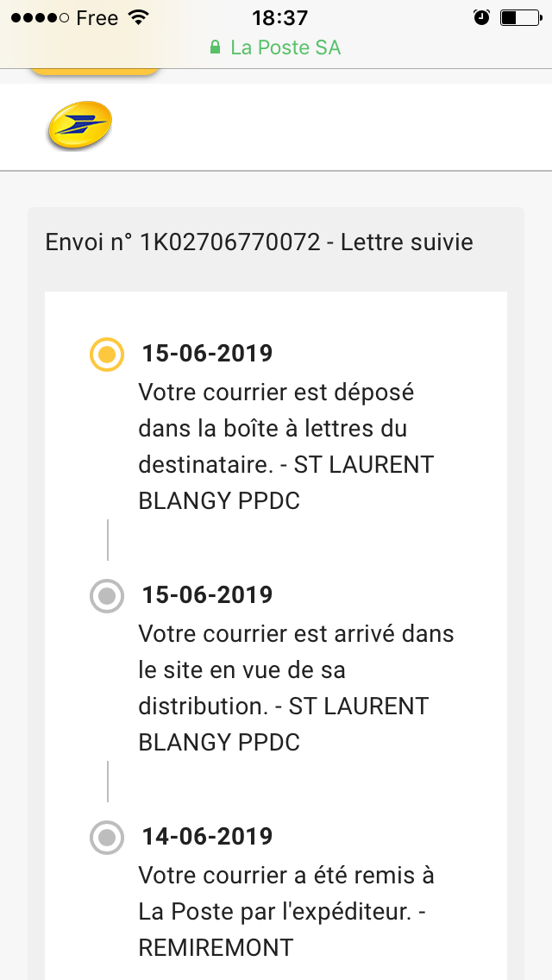The height and width of the screenshot is (980, 552).
Task: Select grey marker for the 14-06-2019 event
Action: (107, 837)
